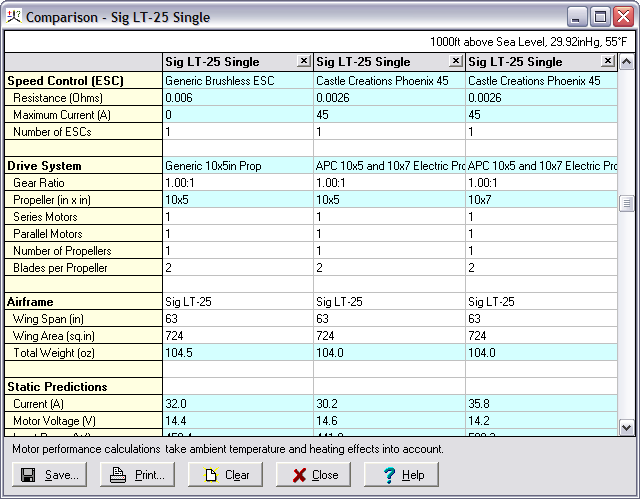Click the 14.6 motor voltage value
The width and height of the screenshot is (640, 499).
coord(389,421)
